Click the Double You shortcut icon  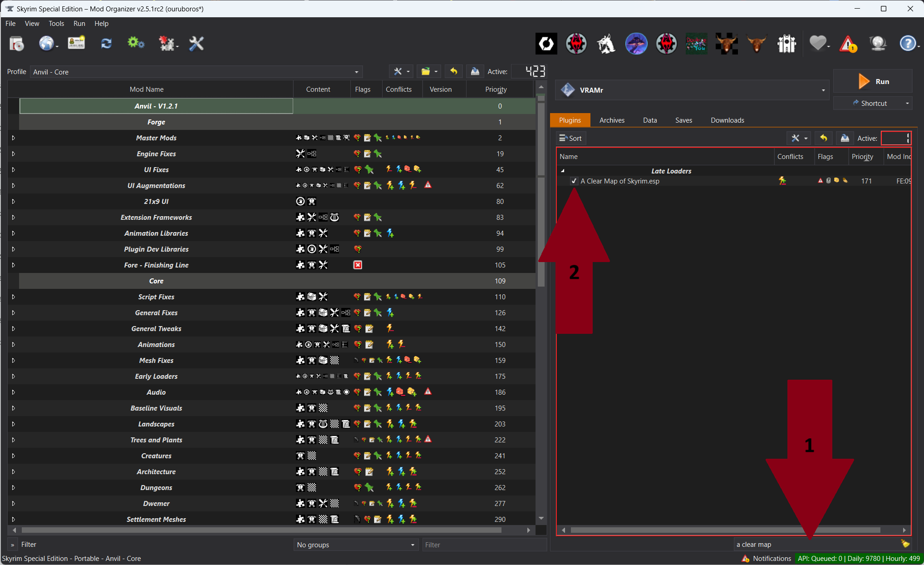point(696,44)
